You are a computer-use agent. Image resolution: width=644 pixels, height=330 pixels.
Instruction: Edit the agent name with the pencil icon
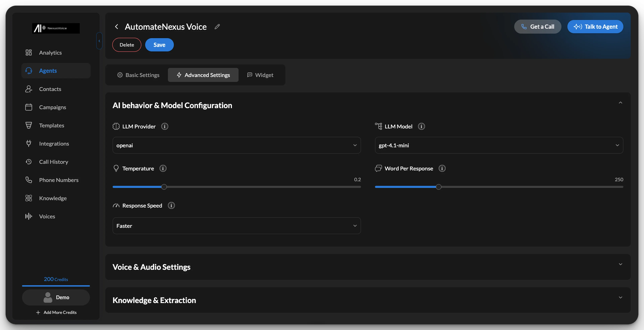point(217,27)
